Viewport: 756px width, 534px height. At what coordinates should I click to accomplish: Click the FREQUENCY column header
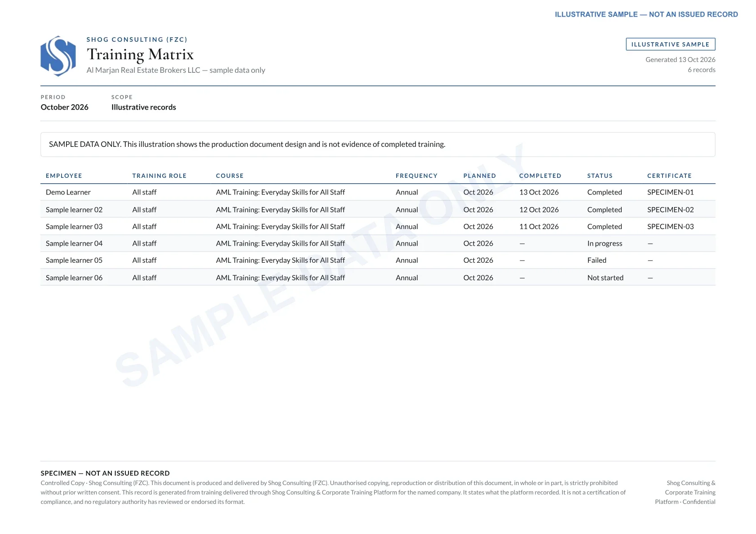click(x=416, y=176)
